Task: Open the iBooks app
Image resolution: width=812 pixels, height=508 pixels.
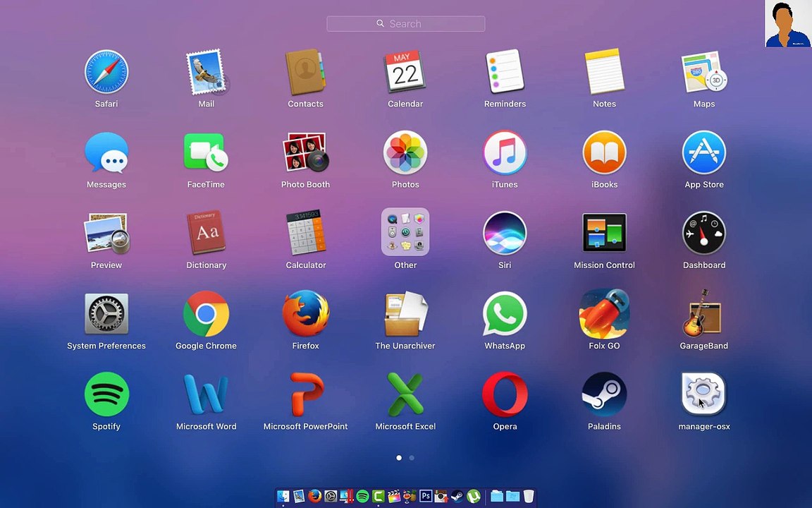Action: pyautogui.click(x=604, y=152)
